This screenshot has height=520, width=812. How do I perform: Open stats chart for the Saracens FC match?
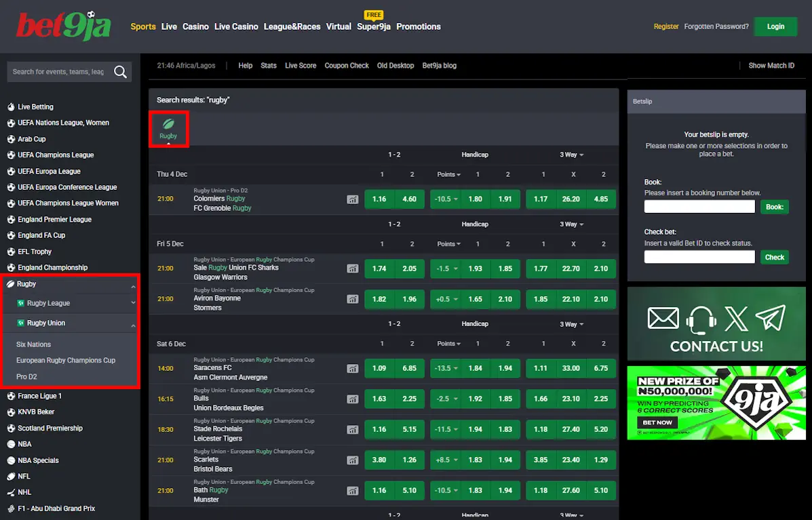point(352,368)
